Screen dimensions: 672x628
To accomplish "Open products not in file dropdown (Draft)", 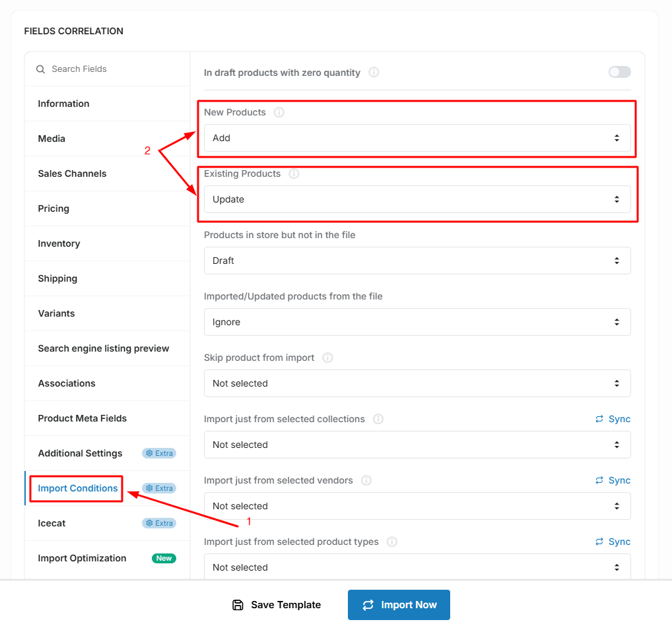I will (x=417, y=261).
